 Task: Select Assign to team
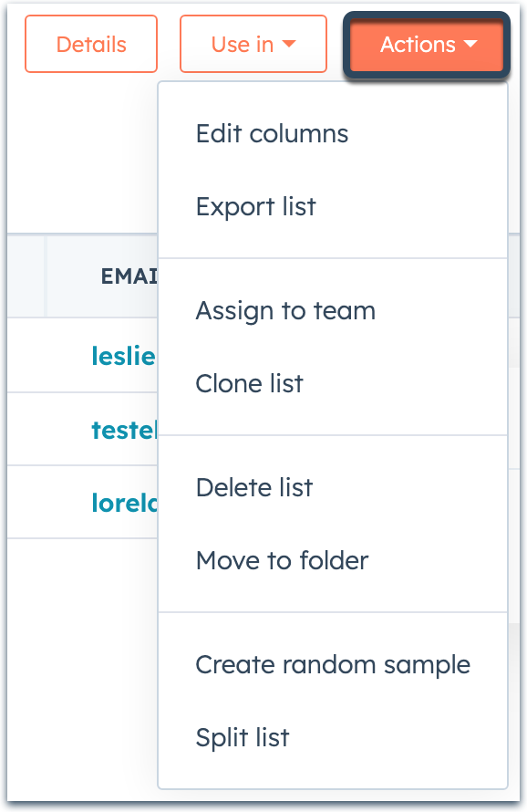(x=284, y=310)
